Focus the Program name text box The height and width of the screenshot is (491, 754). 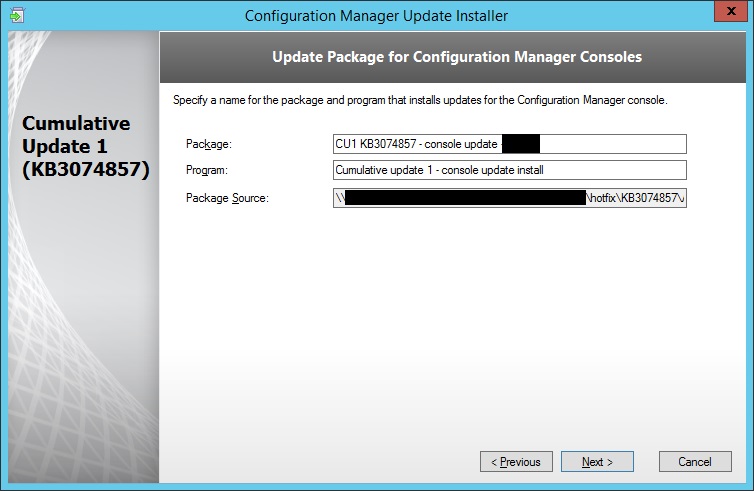pos(510,170)
